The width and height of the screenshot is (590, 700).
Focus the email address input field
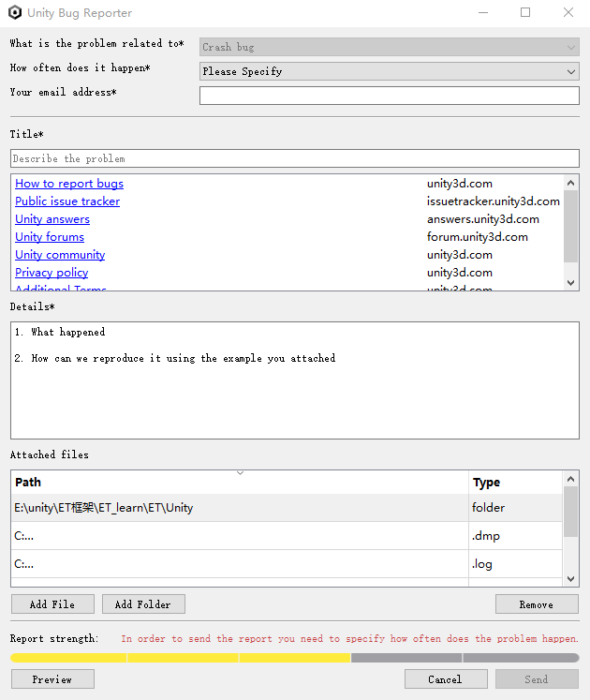pos(390,96)
